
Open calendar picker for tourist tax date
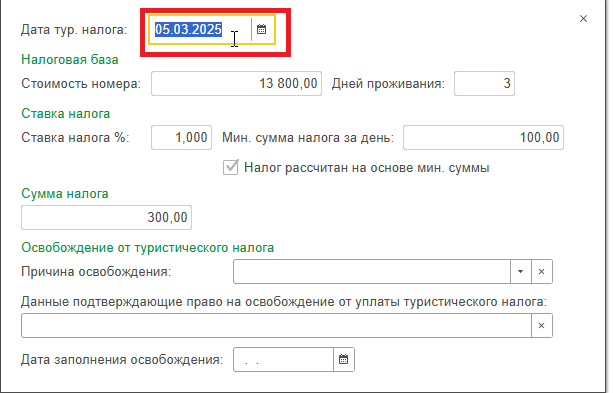tap(262, 29)
